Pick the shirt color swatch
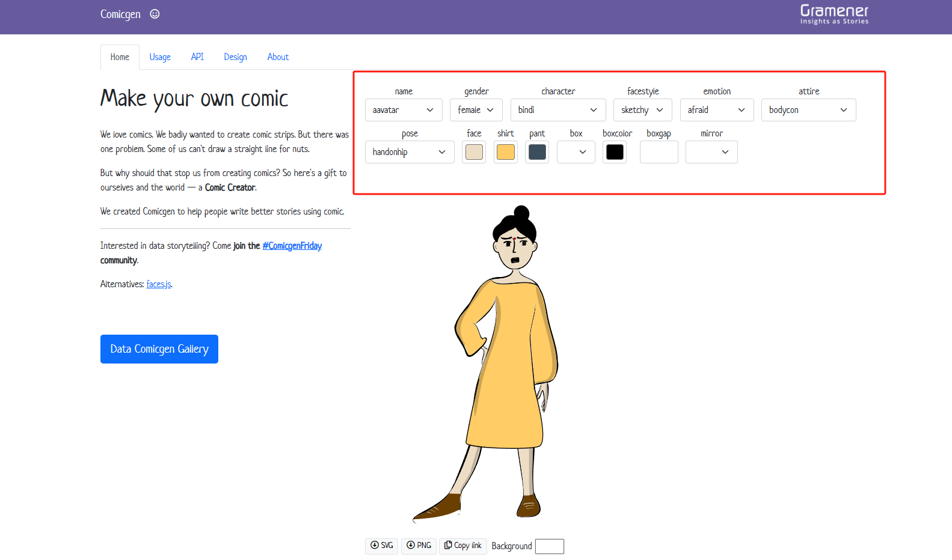This screenshot has width=952, height=560. 506,152
